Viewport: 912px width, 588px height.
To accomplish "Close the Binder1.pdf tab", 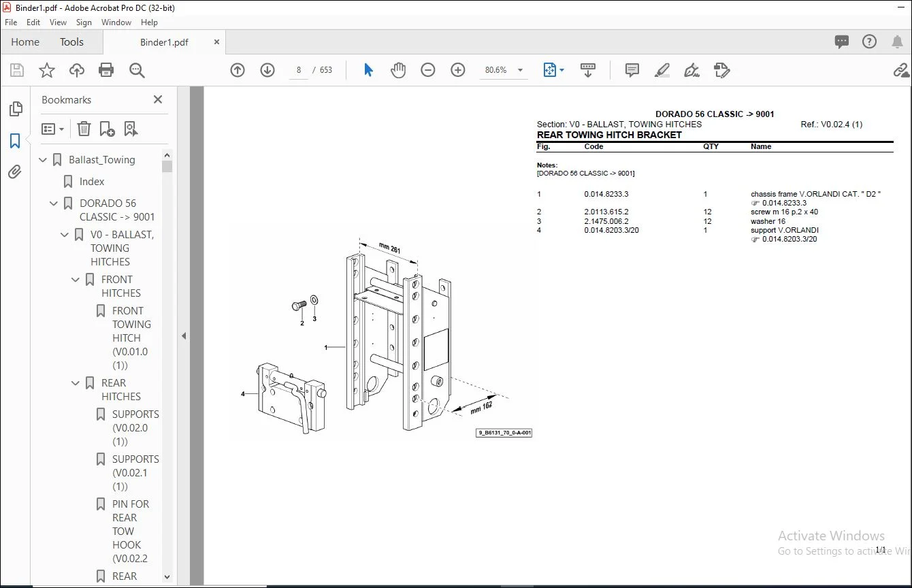I will pos(217,42).
